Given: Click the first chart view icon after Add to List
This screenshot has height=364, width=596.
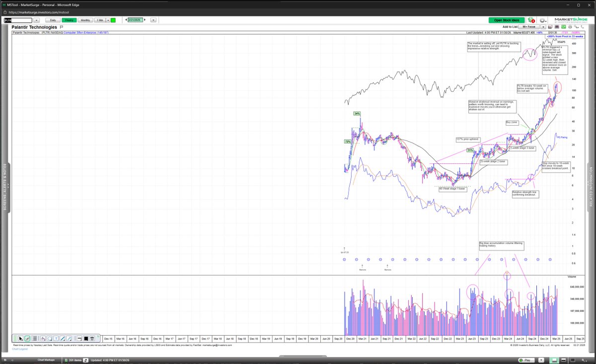Looking at the screenshot, I should click(550, 27).
